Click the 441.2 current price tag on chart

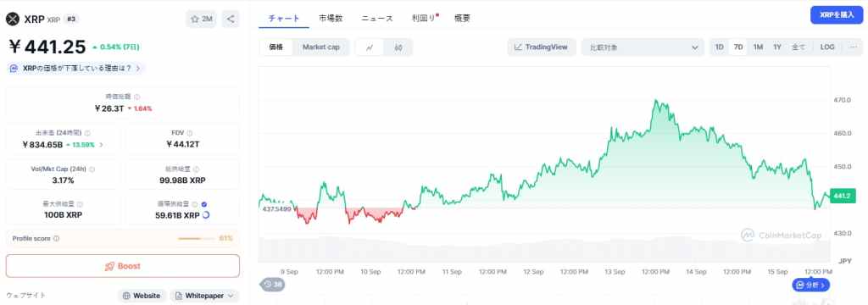(843, 196)
